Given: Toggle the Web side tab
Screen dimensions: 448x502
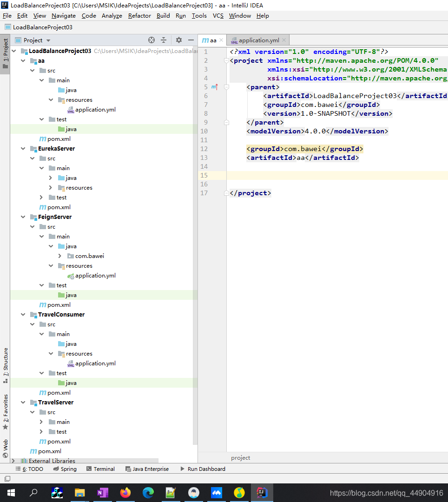Looking at the screenshot, I should (x=5, y=449).
